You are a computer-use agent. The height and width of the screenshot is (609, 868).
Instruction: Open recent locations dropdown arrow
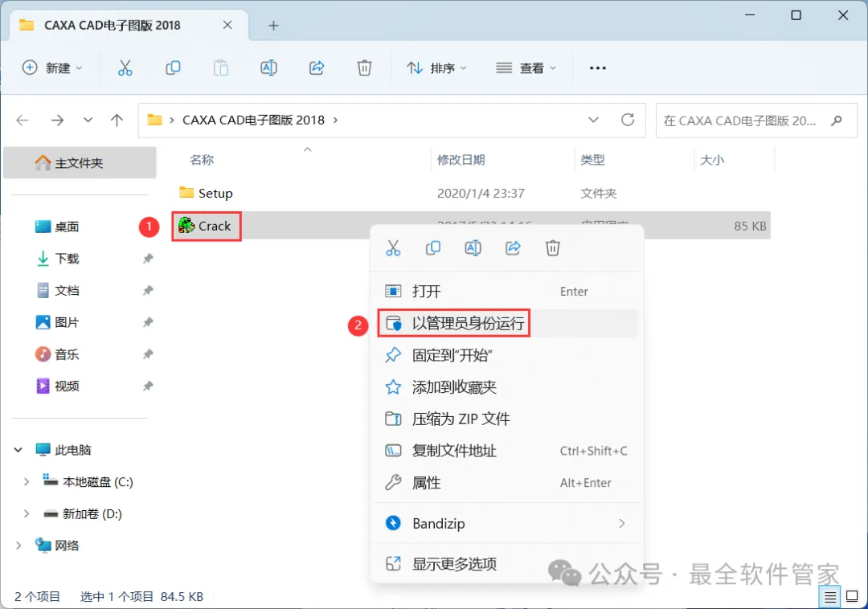[88, 120]
